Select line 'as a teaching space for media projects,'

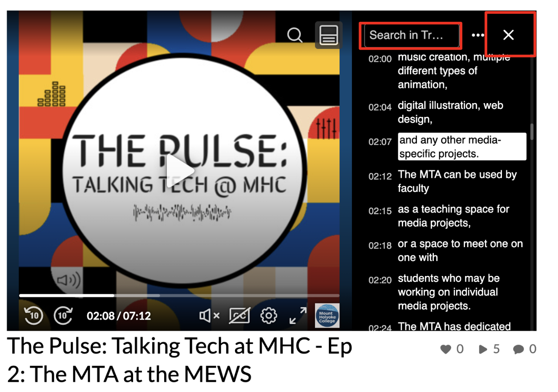tap(453, 216)
